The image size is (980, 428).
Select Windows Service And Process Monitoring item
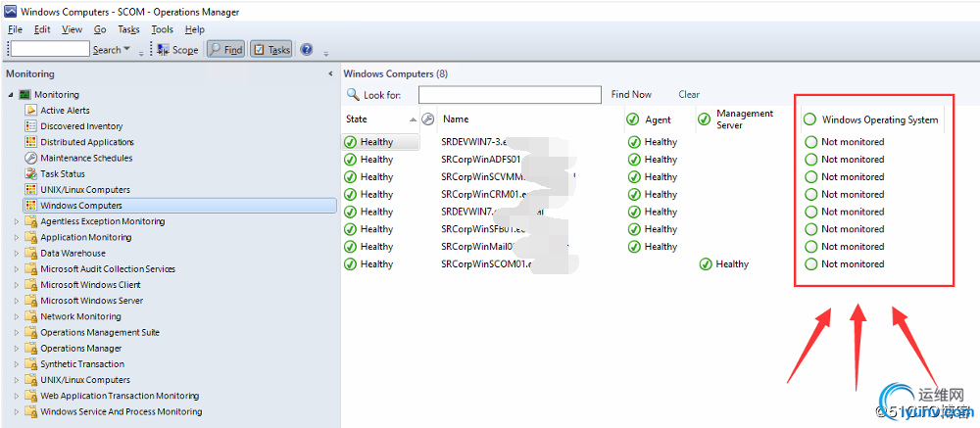(x=122, y=411)
